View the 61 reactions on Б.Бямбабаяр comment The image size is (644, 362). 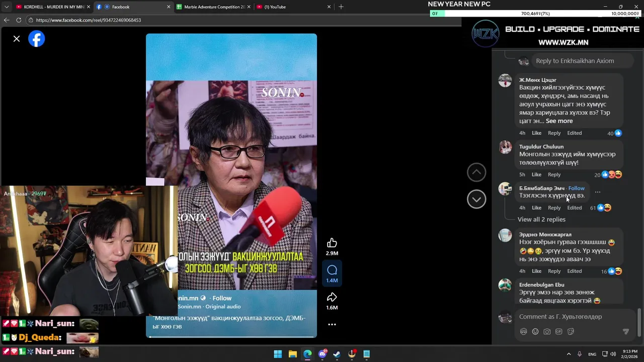[600, 208]
